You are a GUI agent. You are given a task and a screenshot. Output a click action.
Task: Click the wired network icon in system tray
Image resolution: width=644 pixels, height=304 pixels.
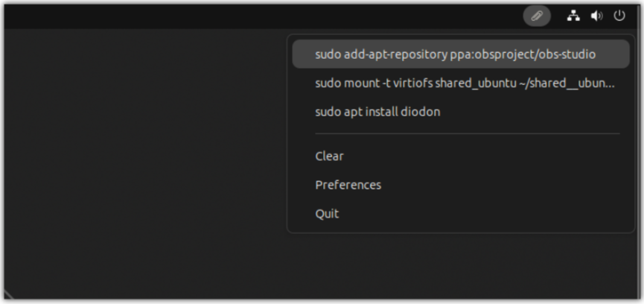tap(573, 16)
